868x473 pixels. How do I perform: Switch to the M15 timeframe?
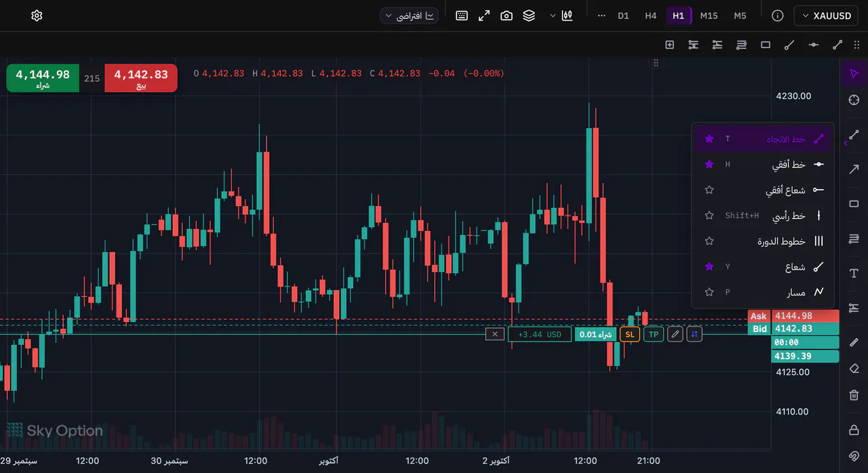pyautogui.click(x=709, y=16)
